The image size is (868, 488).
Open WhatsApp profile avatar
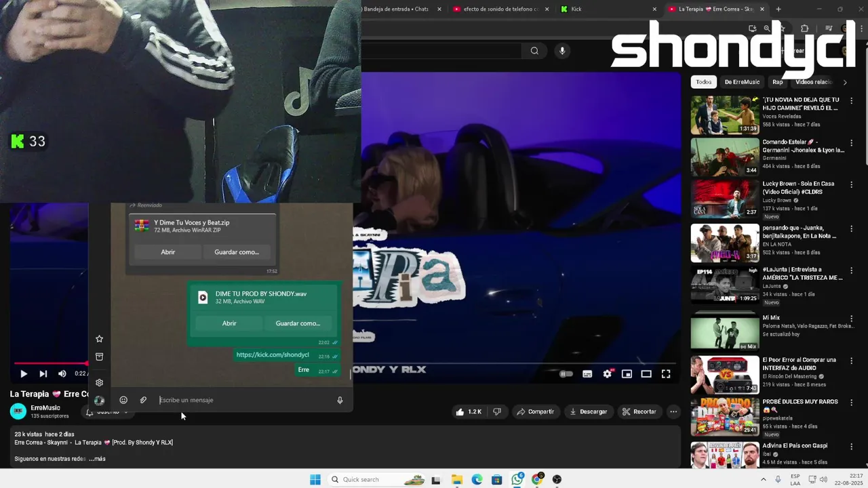click(99, 401)
